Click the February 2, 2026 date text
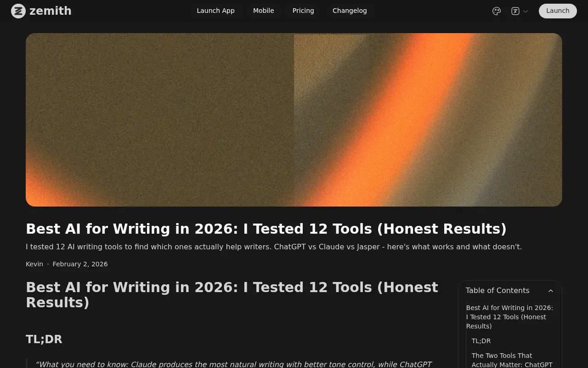The image size is (588, 368). pos(80,264)
